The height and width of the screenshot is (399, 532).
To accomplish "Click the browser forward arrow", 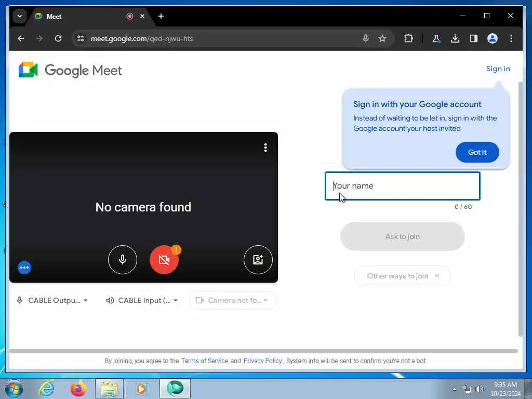I will tap(39, 38).
